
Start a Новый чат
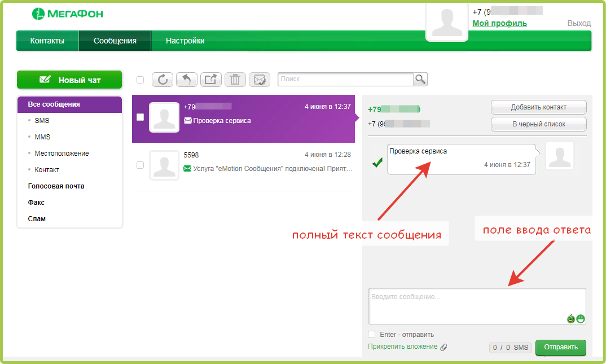coord(69,80)
